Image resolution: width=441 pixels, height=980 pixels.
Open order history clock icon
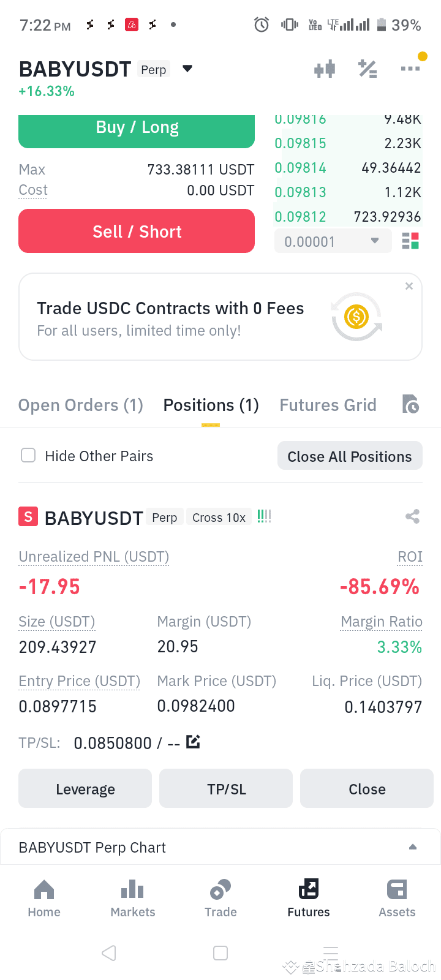point(410,404)
